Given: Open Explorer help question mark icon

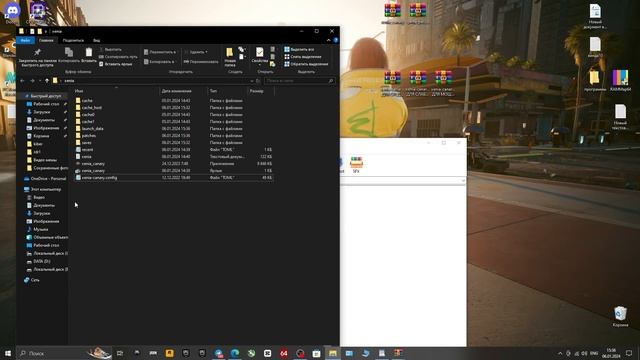Looking at the screenshot, I should point(336,40).
